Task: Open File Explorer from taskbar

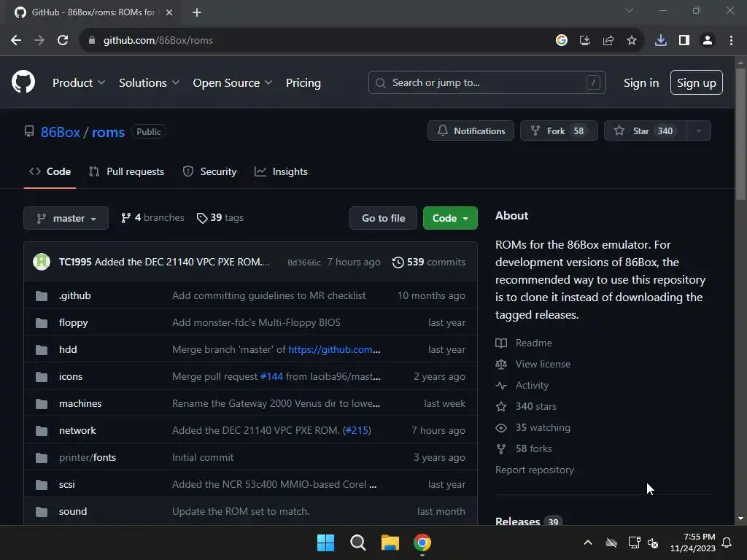Action: click(390, 542)
